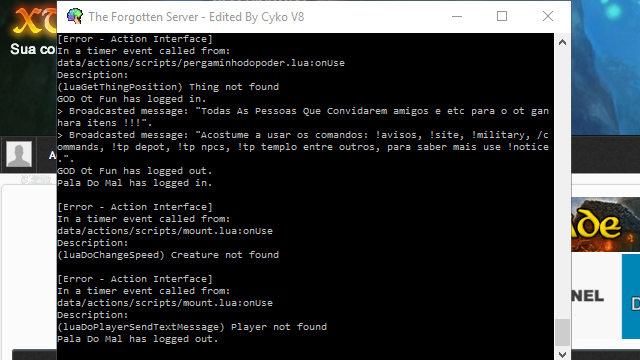Screen dimensions: 640x360
Task: Click the console scrollbar up arrow
Action: (x=562, y=42)
